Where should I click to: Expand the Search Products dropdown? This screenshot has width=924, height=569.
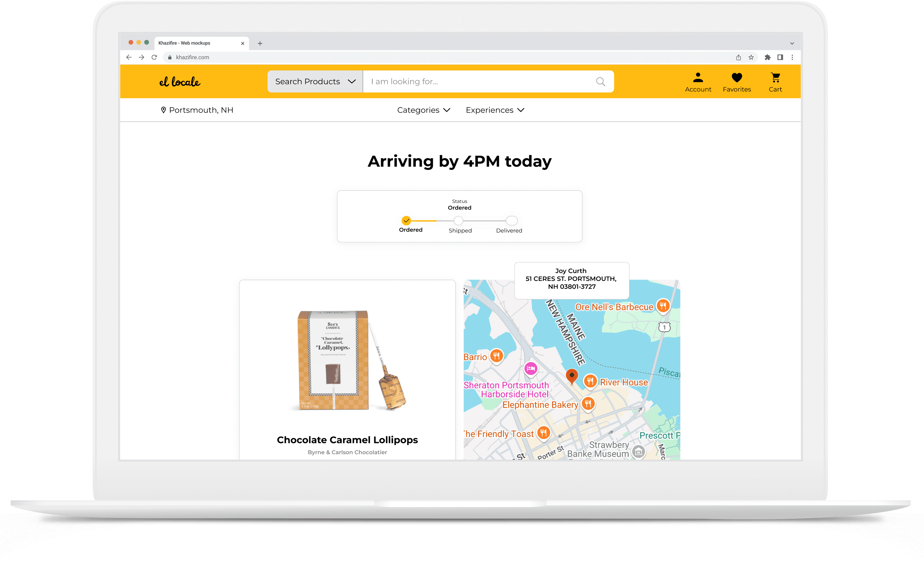click(315, 82)
